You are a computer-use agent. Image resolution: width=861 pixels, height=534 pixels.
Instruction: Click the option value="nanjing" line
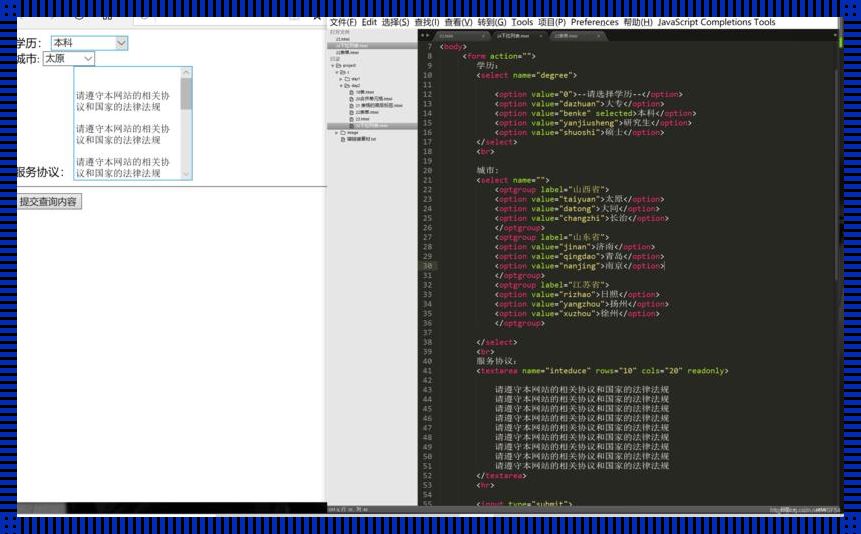(x=579, y=266)
